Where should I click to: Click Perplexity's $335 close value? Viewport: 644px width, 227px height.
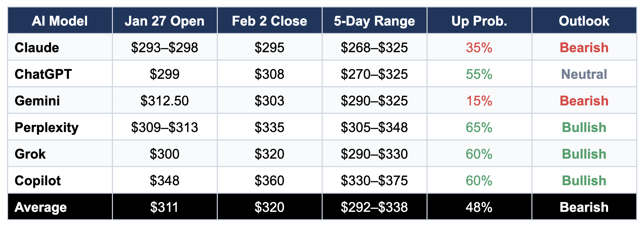coord(270,127)
